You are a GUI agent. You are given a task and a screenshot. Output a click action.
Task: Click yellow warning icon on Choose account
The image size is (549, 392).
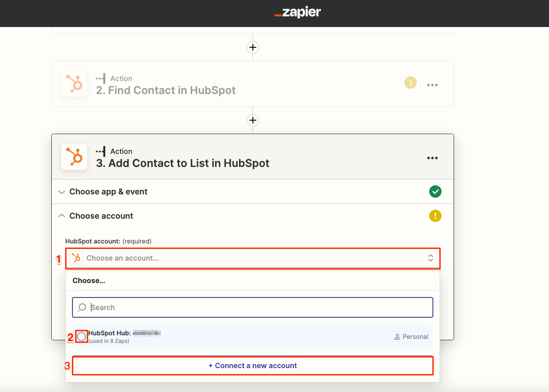click(x=435, y=216)
